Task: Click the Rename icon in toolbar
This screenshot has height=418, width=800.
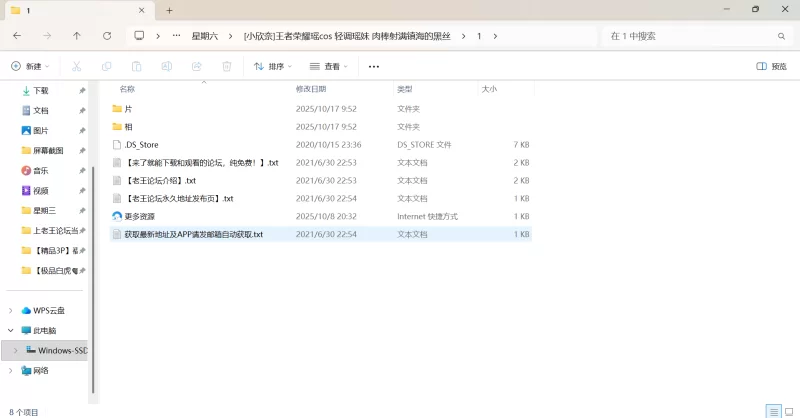Action: 167,67
